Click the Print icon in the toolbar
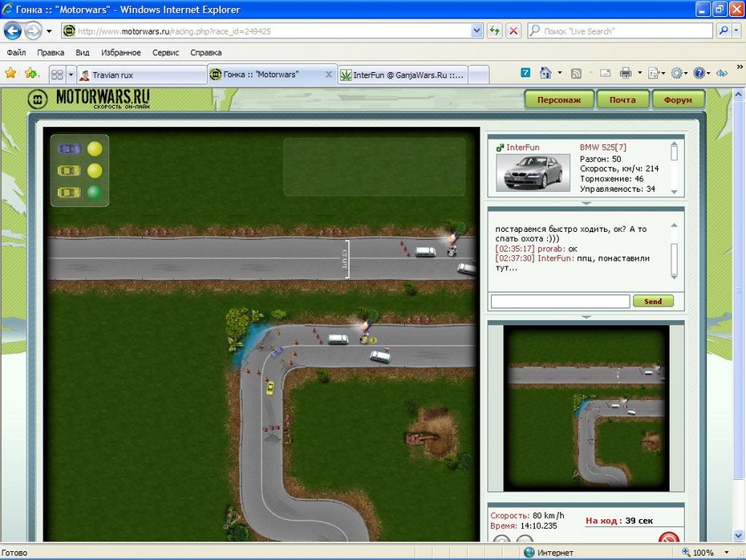Screen dimensions: 746x560 point(626,73)
